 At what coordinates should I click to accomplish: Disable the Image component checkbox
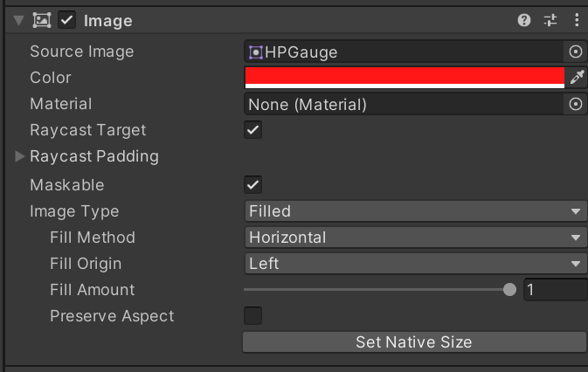click(67, 20)
